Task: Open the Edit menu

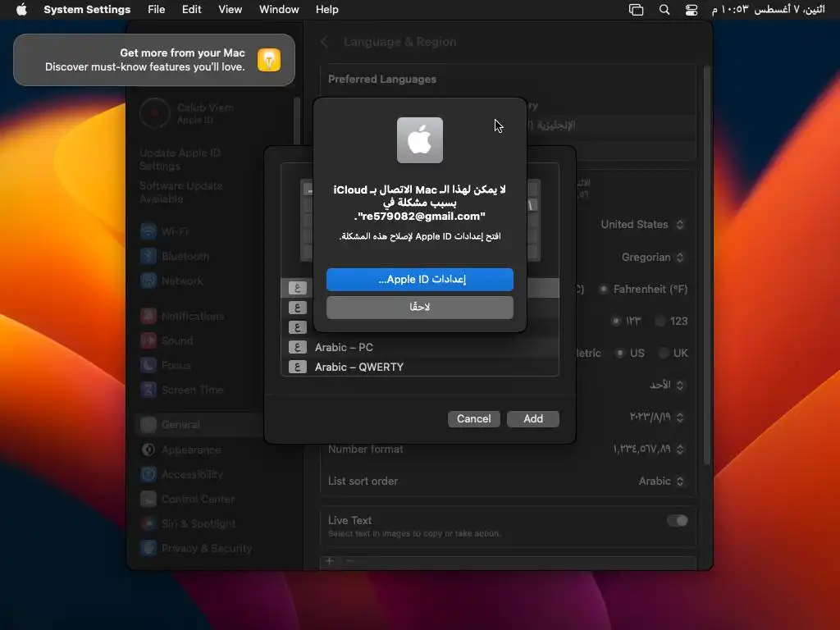Action: 191,10
